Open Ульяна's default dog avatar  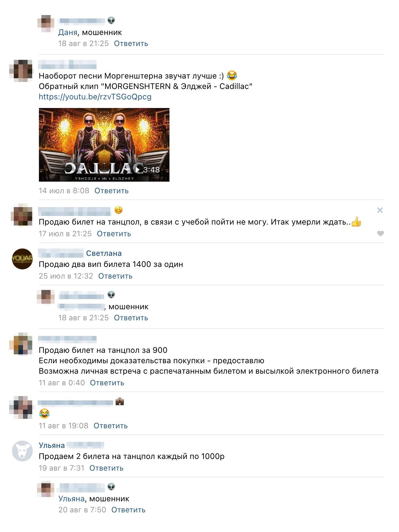pyautogui.click(x=22, y=451)
